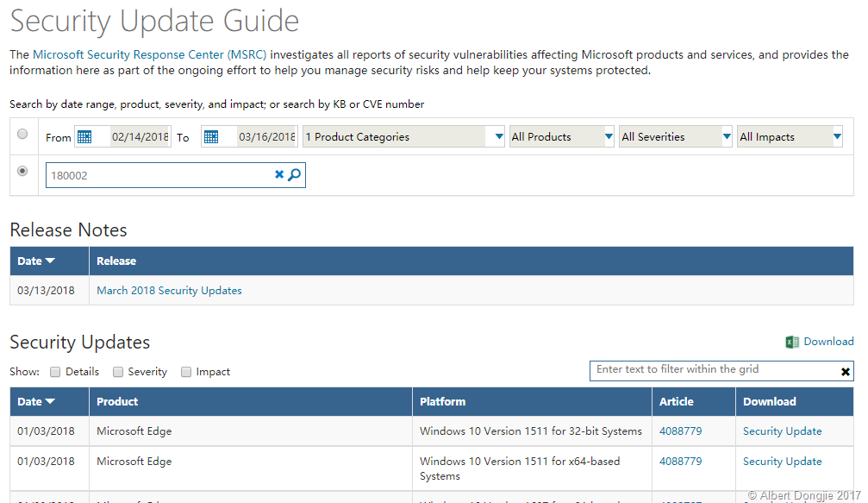Image resolution: width=868 pixels, height=503 pixels.
Task: Expand the All Impacts dropdown
Action: tap(836, 136)
